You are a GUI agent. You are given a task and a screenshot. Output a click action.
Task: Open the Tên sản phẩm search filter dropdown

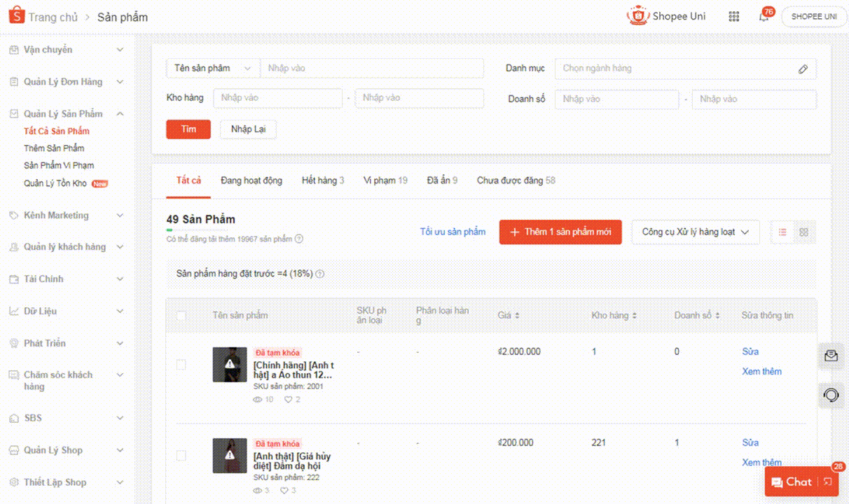212,68
